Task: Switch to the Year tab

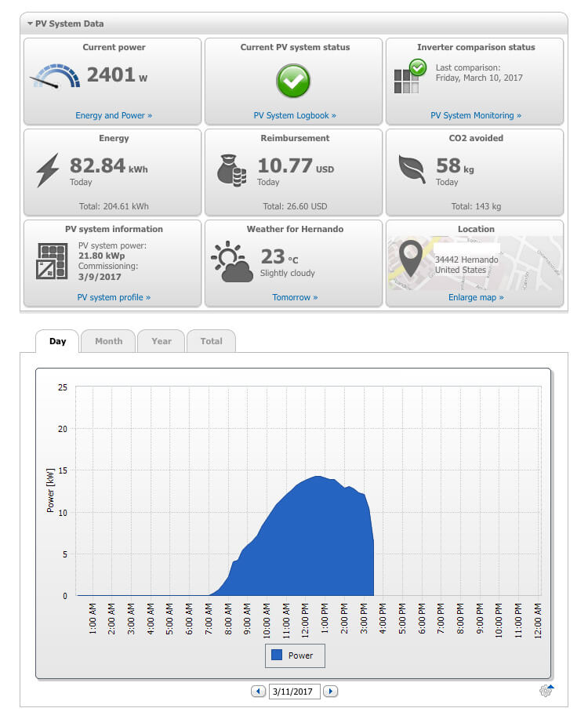Action: 162,341
